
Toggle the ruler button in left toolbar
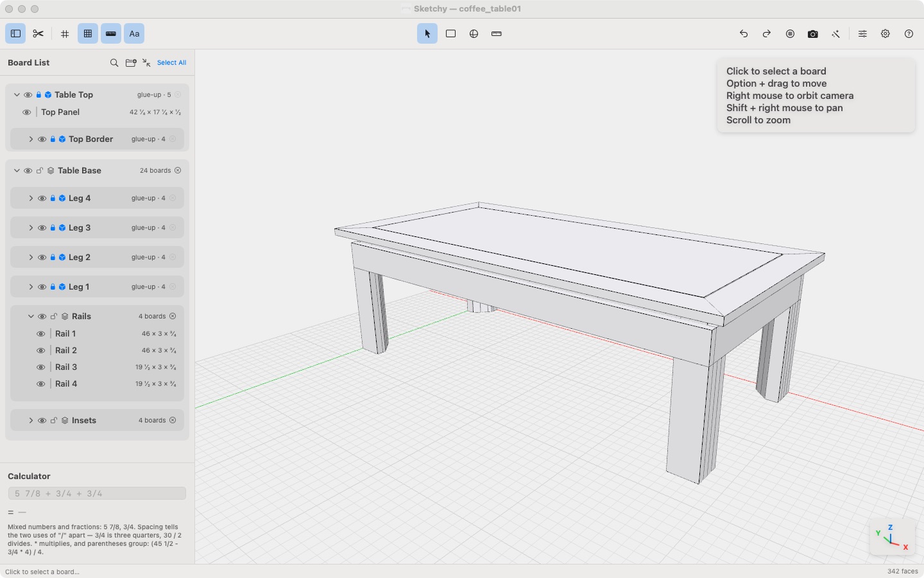point(111,33)
